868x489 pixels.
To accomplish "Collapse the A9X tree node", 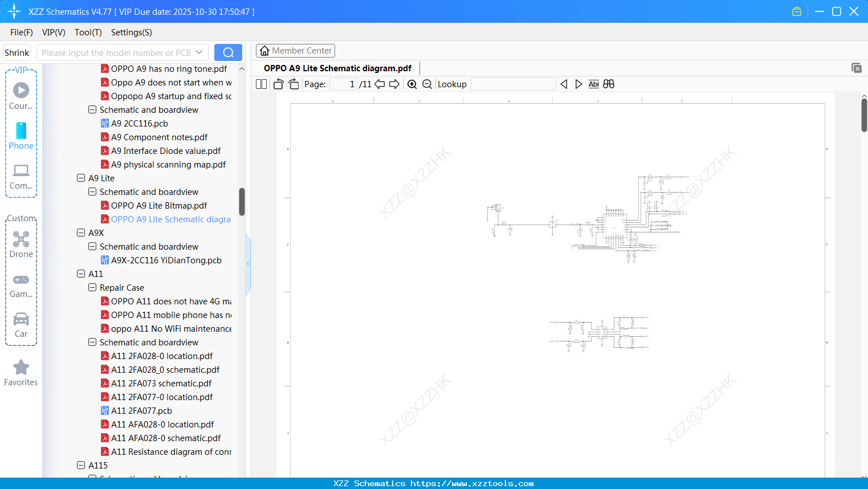I will click(81, 233).
